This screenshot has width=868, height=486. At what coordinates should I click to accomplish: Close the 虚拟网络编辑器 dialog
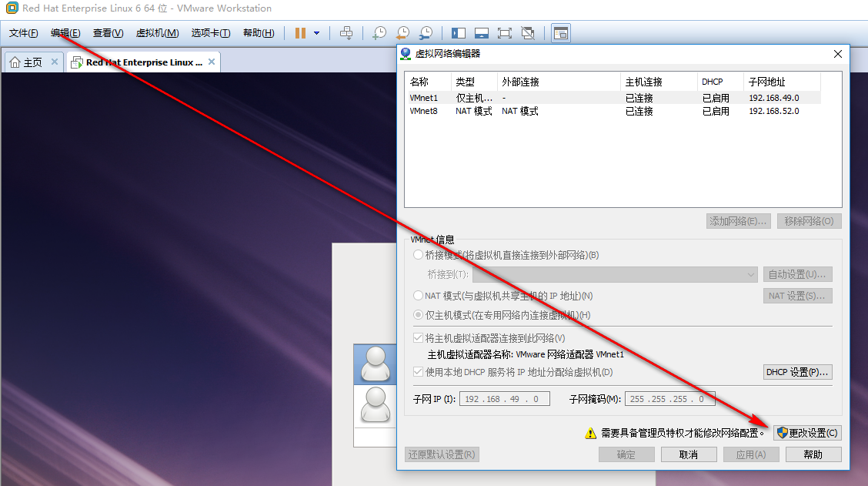click(x=837, y=54)
